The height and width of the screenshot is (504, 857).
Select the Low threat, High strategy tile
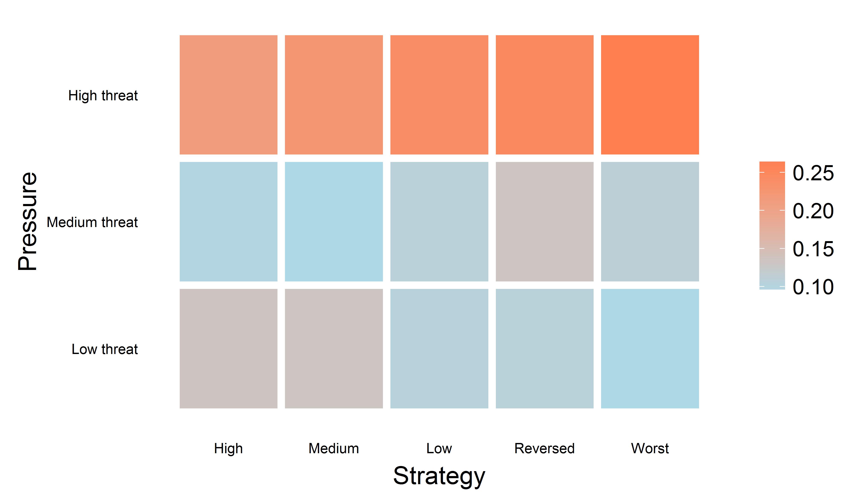coord(229,349)
